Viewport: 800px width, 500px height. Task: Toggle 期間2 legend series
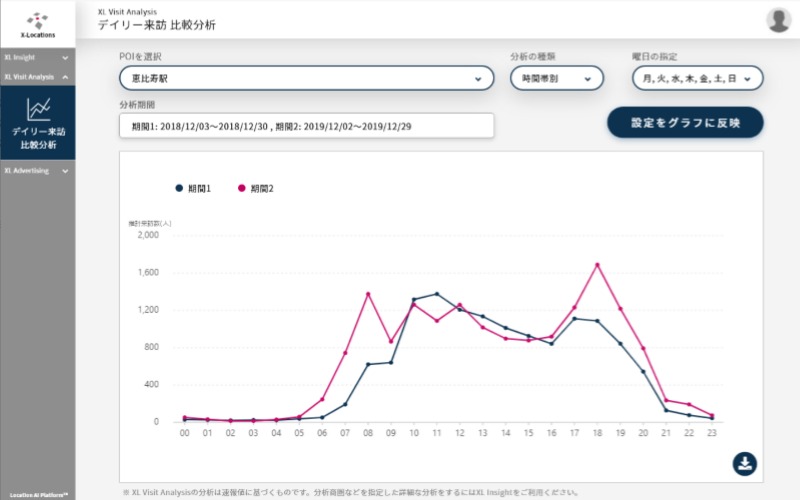[x=255, y=188]
